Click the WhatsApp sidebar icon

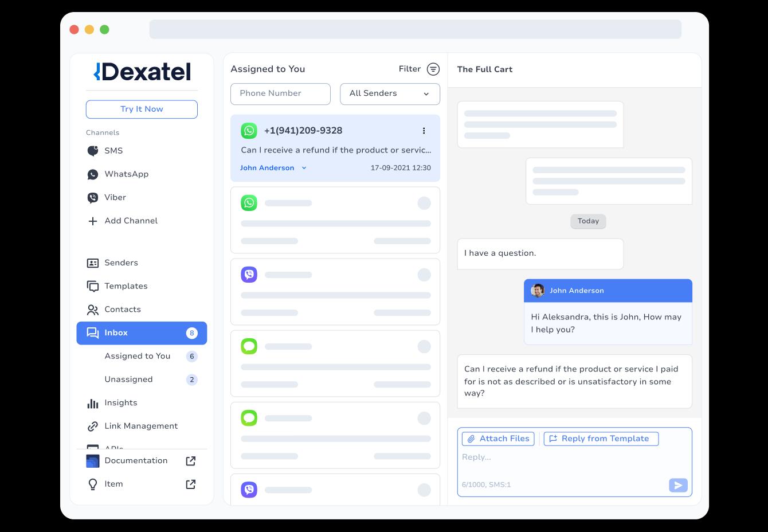[x=92, y=174]
